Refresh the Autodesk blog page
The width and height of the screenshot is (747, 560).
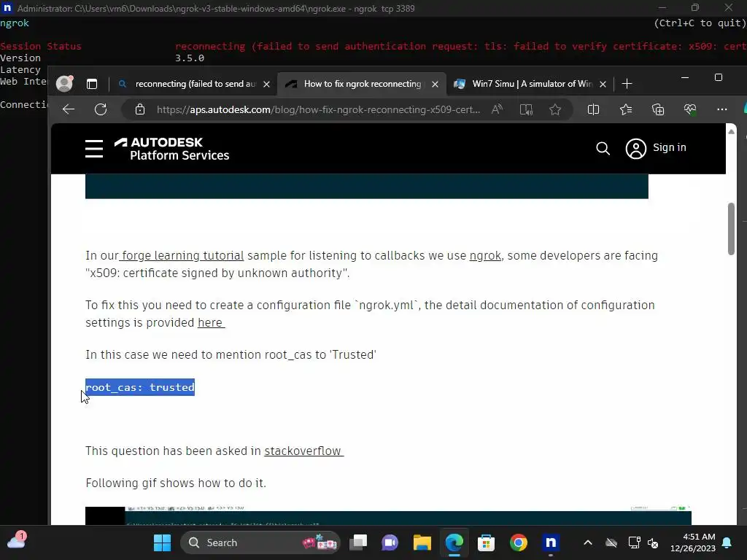tap(101, 109)
